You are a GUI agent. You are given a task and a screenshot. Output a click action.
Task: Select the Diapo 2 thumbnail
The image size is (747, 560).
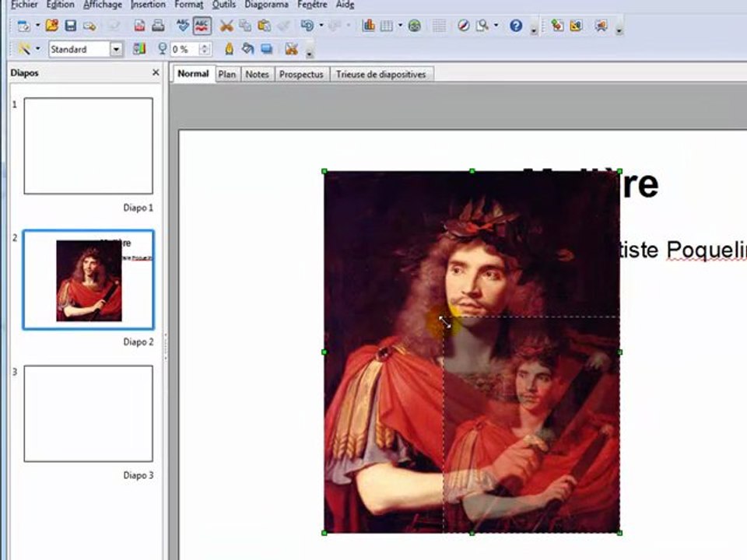click(x=89, y=280)
